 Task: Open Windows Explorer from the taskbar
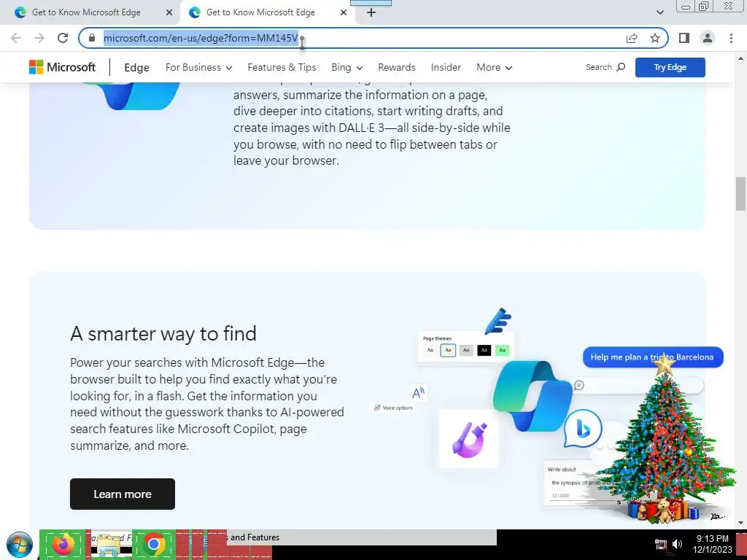(109, 545)
